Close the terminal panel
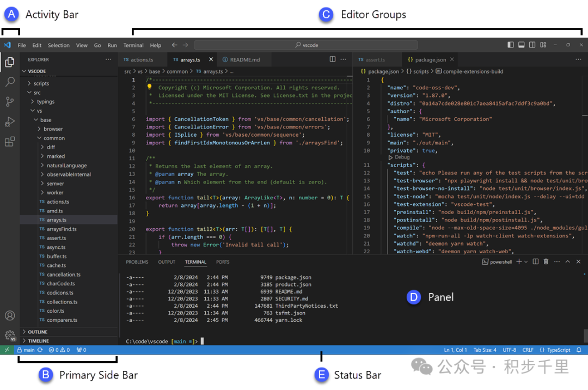588x390 pixels. click(x=578, y=262)
